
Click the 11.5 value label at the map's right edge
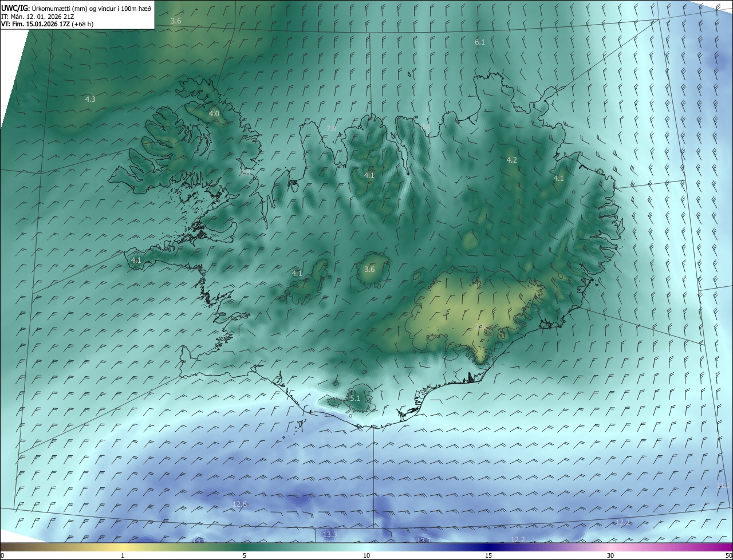pyautogui.click(x=724, y=486)
